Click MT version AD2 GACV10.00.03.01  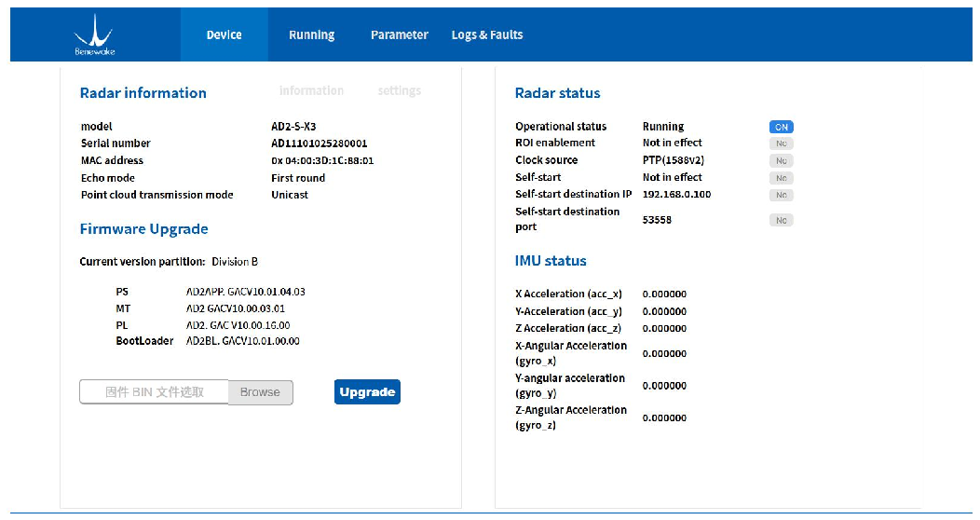(x=236, y=308)
